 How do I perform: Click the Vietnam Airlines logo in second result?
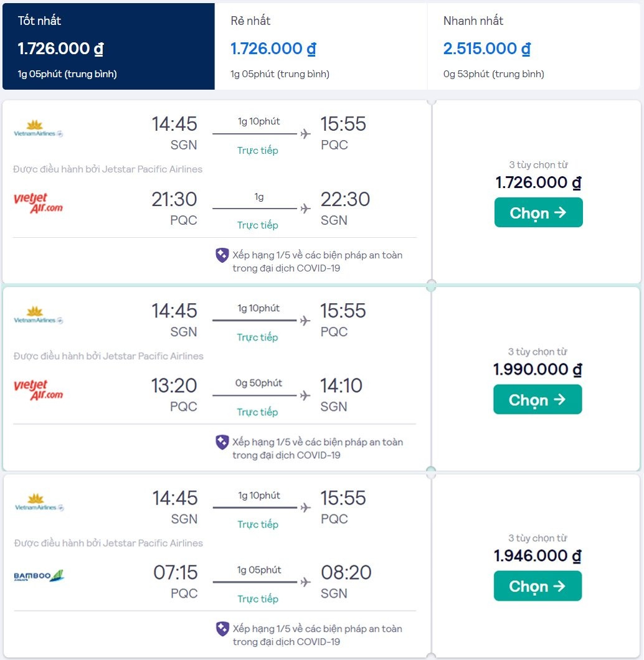tap(38, 314)
